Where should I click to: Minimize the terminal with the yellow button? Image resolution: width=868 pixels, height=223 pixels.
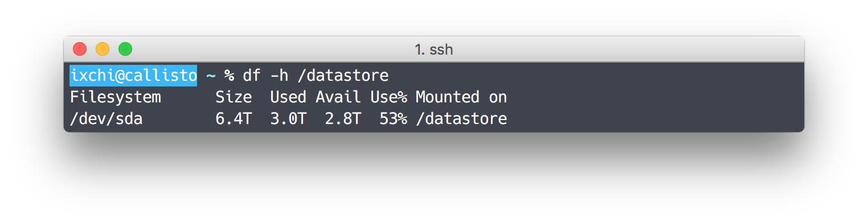click(103, 49)
